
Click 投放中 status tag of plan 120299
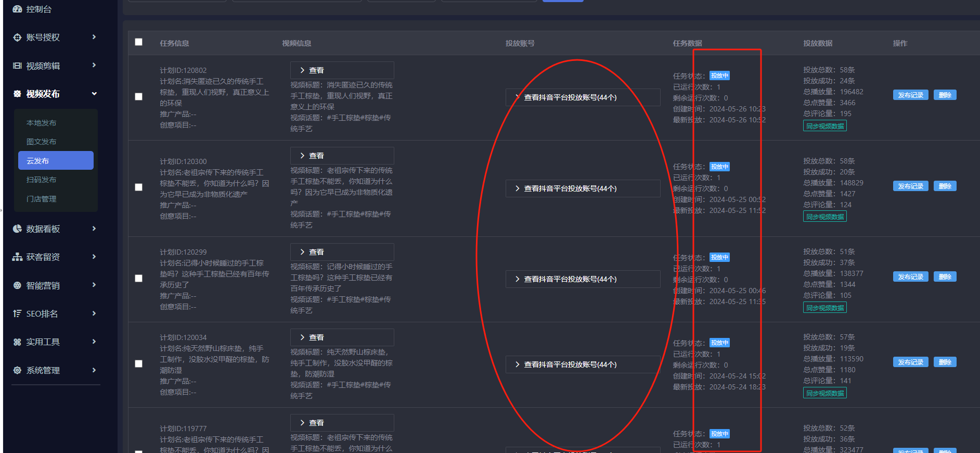[x=719, y=258]
